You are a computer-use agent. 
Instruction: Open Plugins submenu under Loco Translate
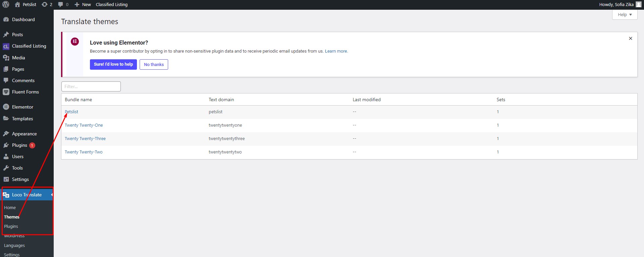click(11, 227)
